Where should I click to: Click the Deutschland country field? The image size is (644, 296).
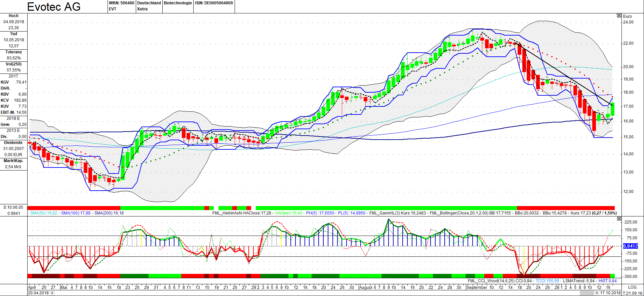149,3
